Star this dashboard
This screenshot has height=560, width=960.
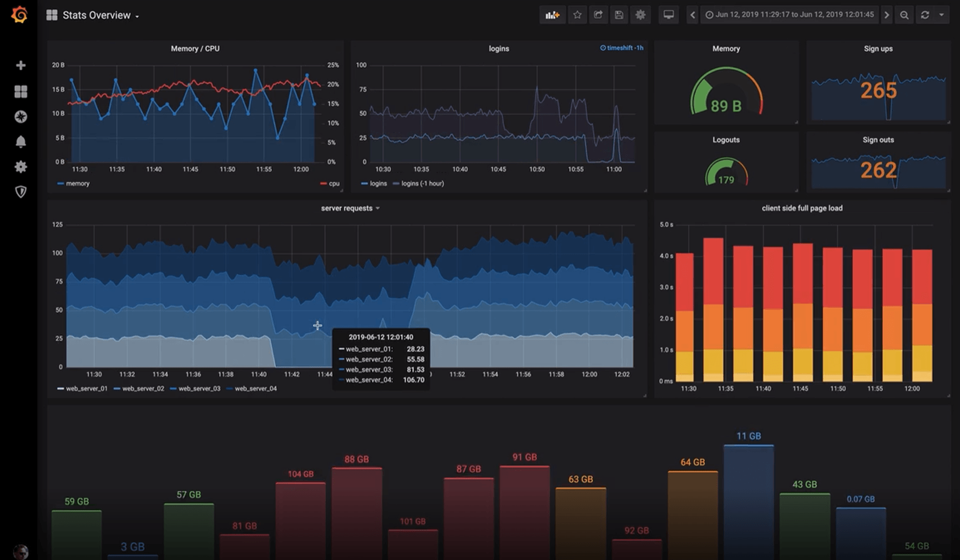pyautogui.click(x=577, y=15)
